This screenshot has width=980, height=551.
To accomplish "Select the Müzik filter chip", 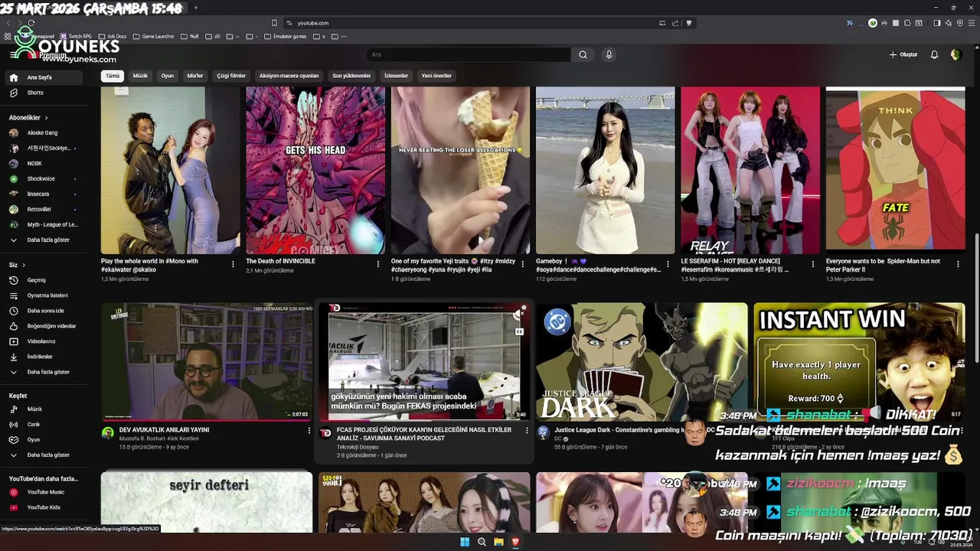I will [x=140, y=76].
